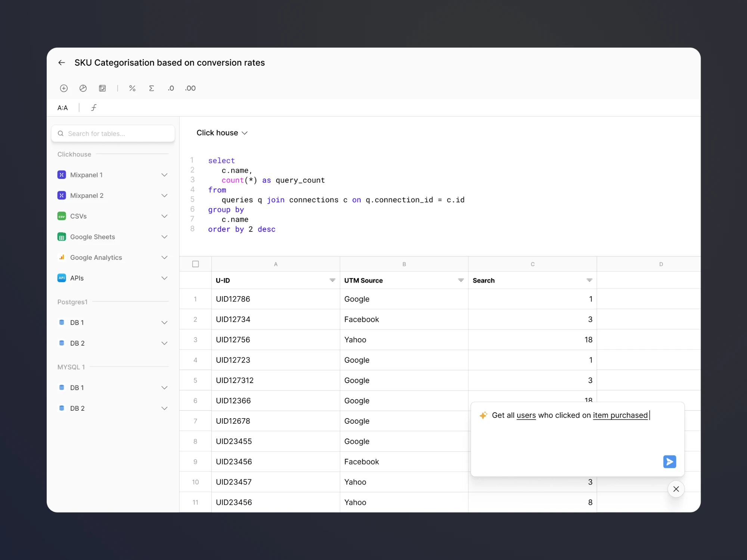Click the order by line in query
Screen dimensions: 747x560
[242, 229]
